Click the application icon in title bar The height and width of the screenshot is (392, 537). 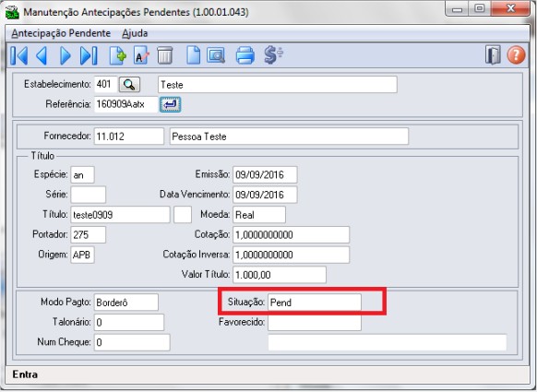click(12, 12)
